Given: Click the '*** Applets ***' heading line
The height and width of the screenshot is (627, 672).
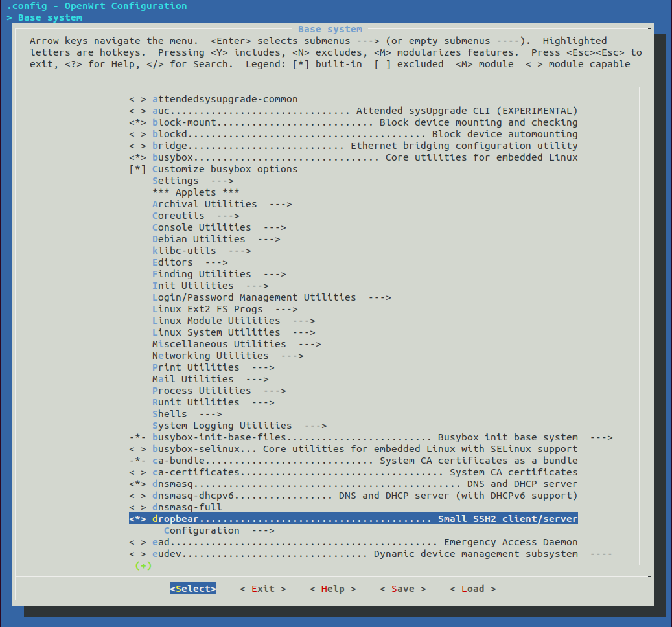Looking at the screenshot, I should pyautogui.click(x=196, y=192).
